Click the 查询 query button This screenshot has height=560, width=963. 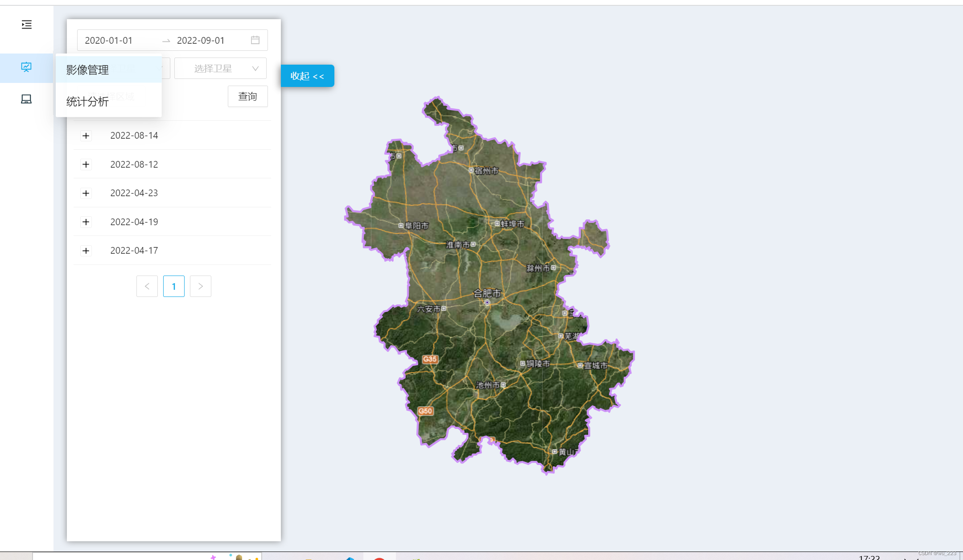(247, 96)
